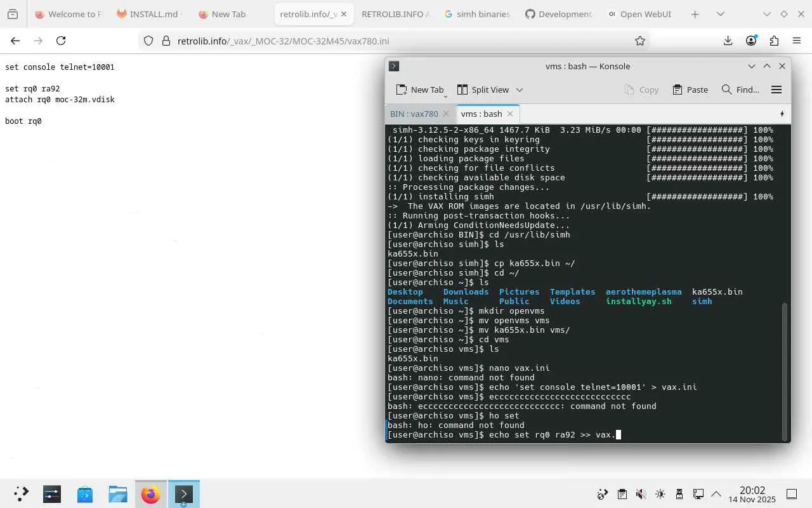Switch to the Development GitHub tab
Image resolution: width=812 pixels, height=508 pixels.
tap(558, 14)
